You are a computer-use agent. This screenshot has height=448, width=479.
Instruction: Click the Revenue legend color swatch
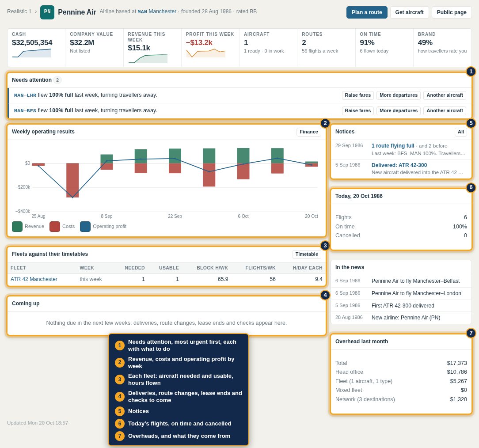pos(17,227)
